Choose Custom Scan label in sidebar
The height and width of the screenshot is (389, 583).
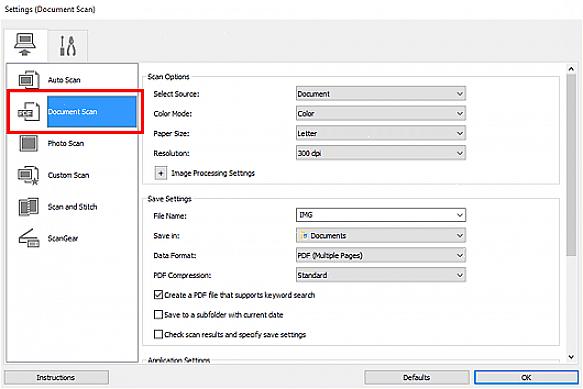[x=68, y=175]
